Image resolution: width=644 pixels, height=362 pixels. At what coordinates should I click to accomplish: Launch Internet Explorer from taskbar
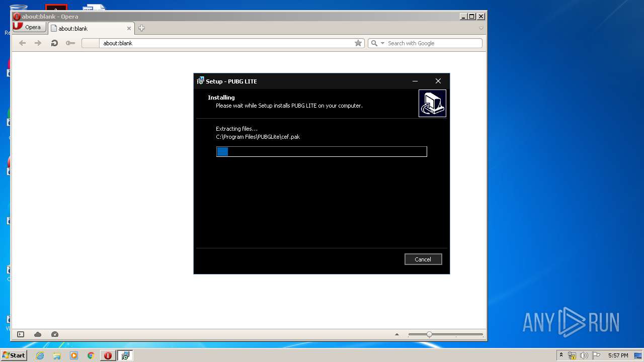(x=40, y=355)
